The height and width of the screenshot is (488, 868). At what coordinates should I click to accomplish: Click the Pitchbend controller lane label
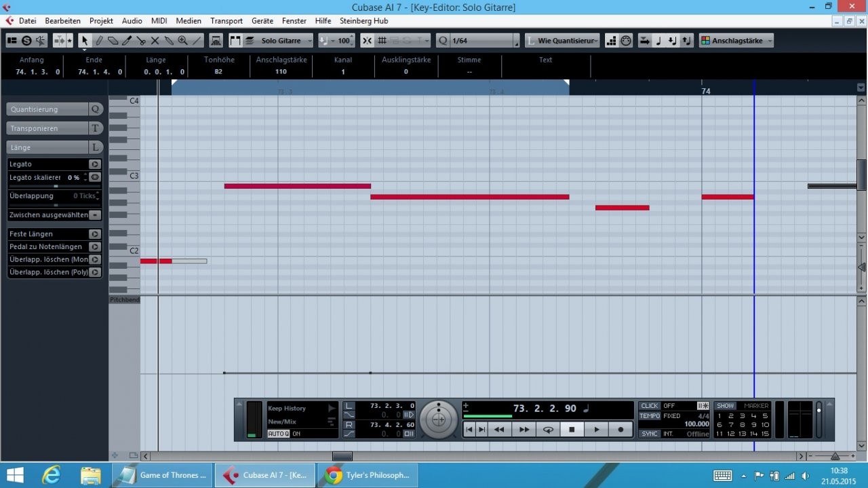(125, 300)
